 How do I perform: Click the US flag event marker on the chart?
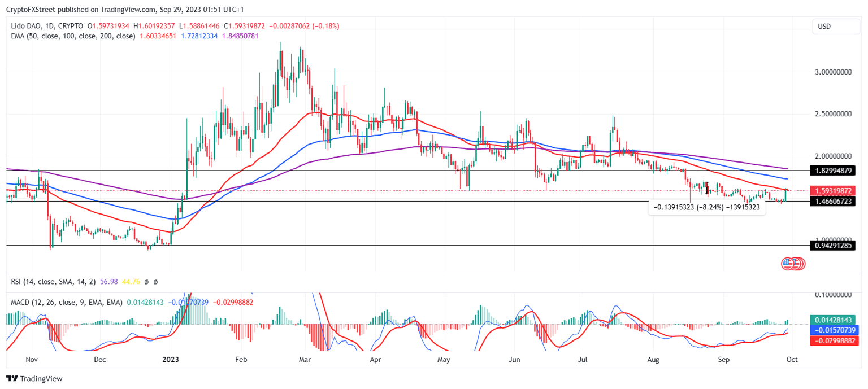(787, 264)
